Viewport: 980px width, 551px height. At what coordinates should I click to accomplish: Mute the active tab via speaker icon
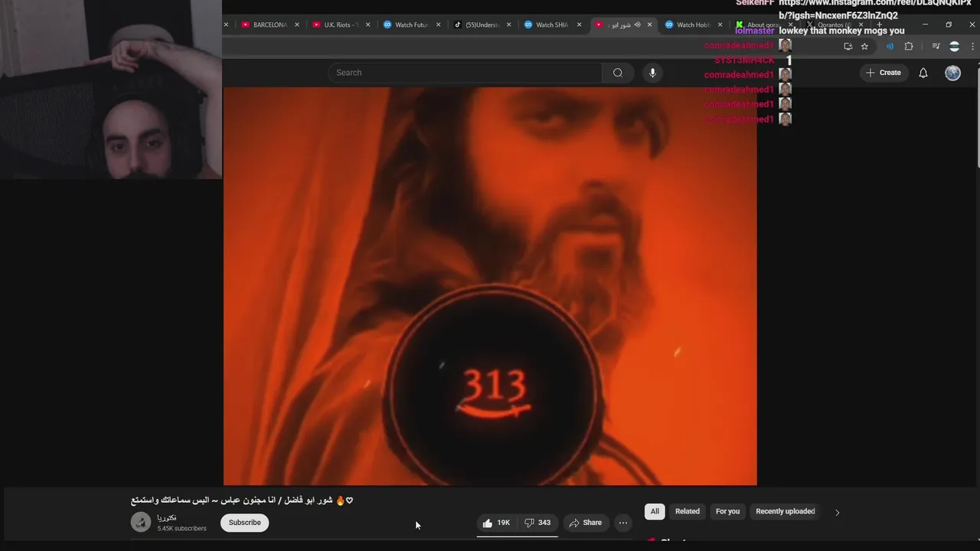(x=637, y=24)
